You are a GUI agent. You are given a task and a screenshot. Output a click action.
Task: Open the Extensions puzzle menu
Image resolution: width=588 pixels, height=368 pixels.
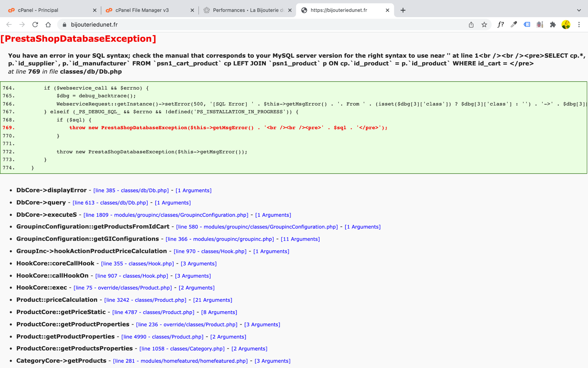tap(553, 25)
